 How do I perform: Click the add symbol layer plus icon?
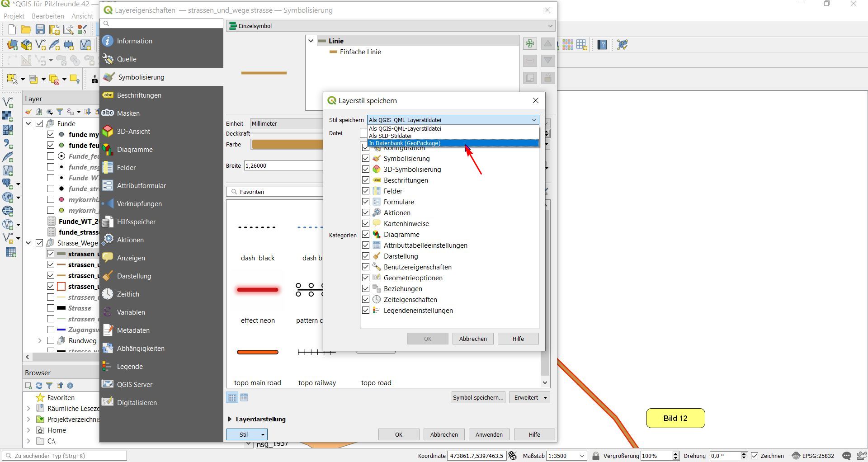pyautogui.click(x=530, y=43)
